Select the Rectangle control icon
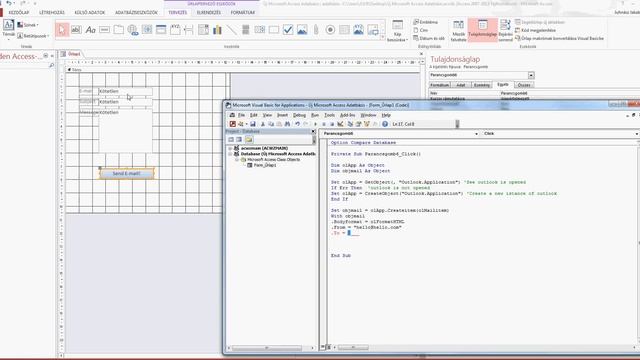640x360 pixels. point(274,30)
